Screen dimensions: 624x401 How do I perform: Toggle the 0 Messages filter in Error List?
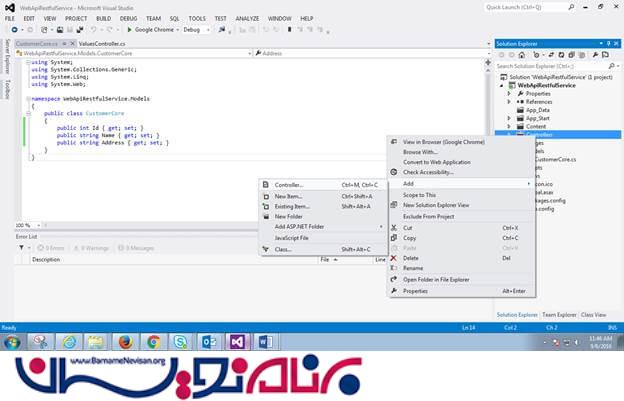[137, 247]
